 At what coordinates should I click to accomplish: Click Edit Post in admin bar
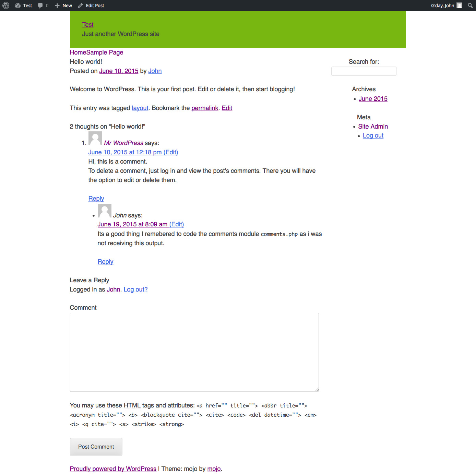[x=91, y=5]
